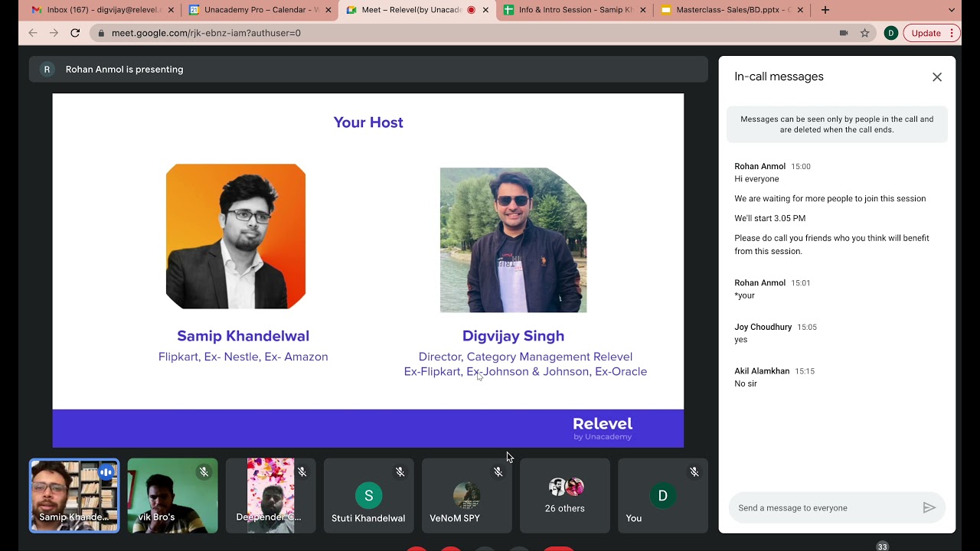Screen dimensions: 980x551
Task: Click 'Rohan Anmol is presenting' banner text
Action: pos(124,69)
